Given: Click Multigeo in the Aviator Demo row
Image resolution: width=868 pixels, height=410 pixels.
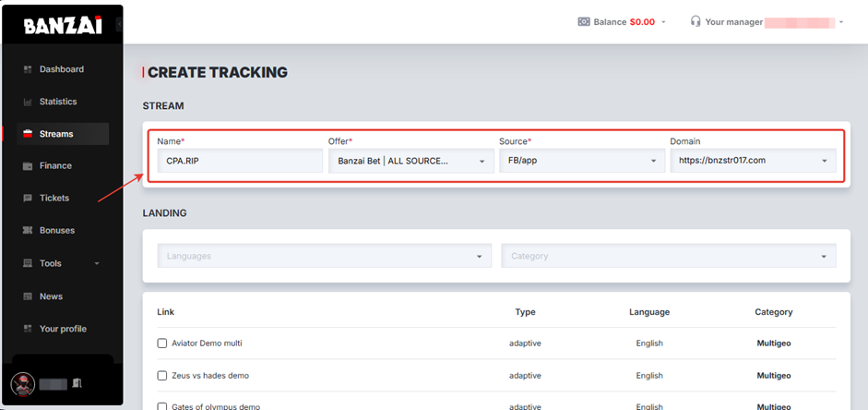Looking at the screenshot, I should [774, 344].
